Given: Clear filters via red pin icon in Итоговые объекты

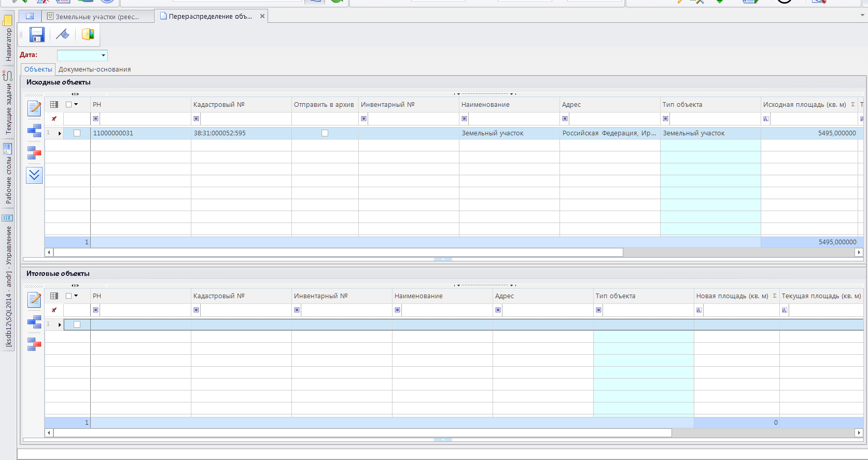Looking at the screenshot, I should 54,310.
